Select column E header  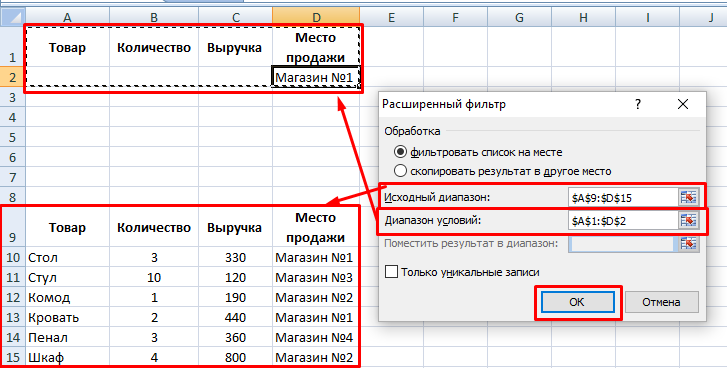click(391, 18)
